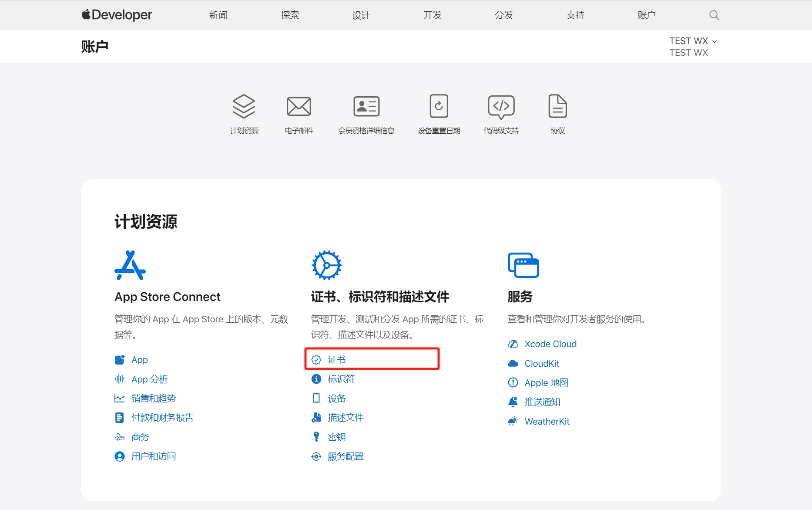Open the 探索 menu
This screenshot has width=812, height=510.
click(290, 15)
